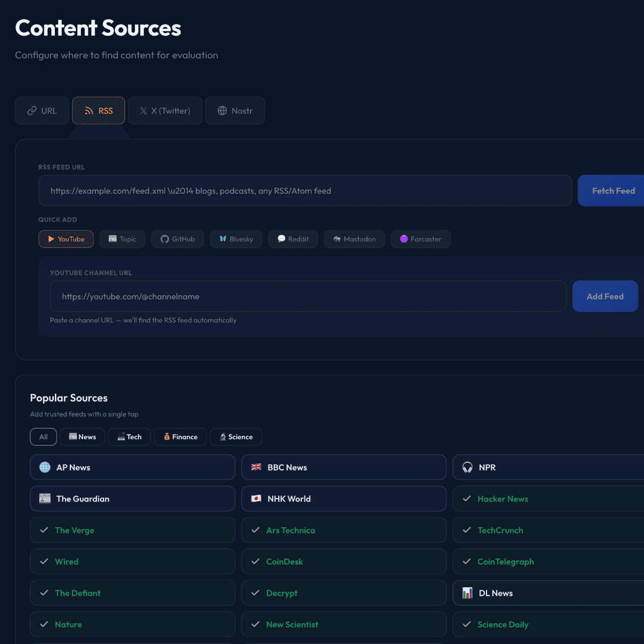Image resolution: width=644 pixels, height=644 pixels.
Task: Click the GitHub octocat icon
Action: [165, 239]
